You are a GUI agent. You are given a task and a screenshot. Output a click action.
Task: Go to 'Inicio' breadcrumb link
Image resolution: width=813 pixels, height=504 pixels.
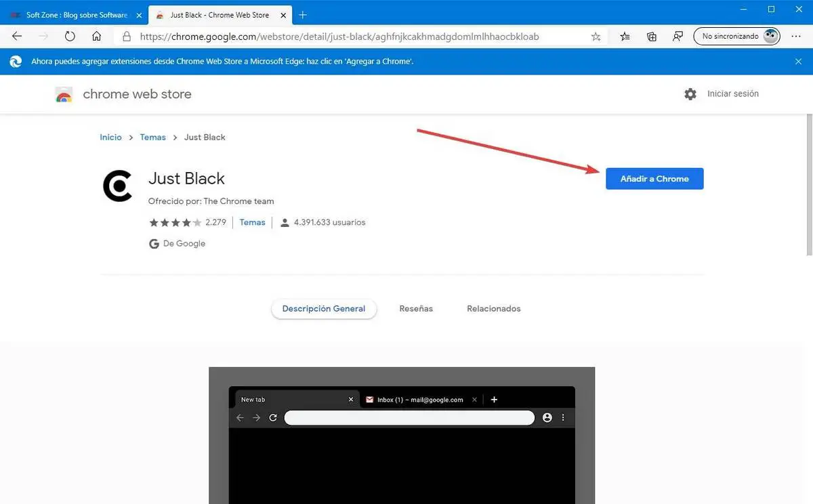110,138
